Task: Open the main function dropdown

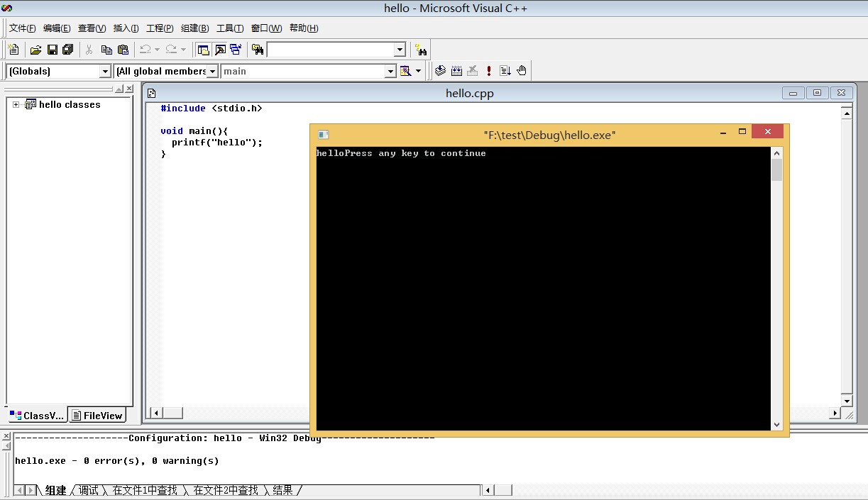Action: point(390,71)
